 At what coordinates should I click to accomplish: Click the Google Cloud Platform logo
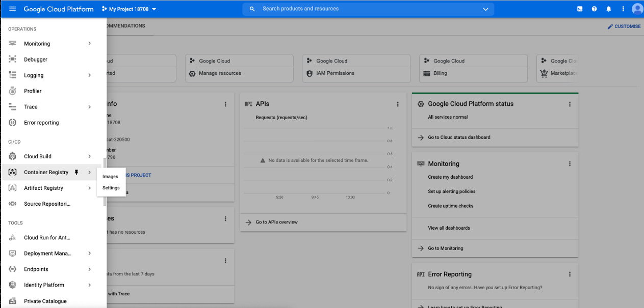pos(59,9)
